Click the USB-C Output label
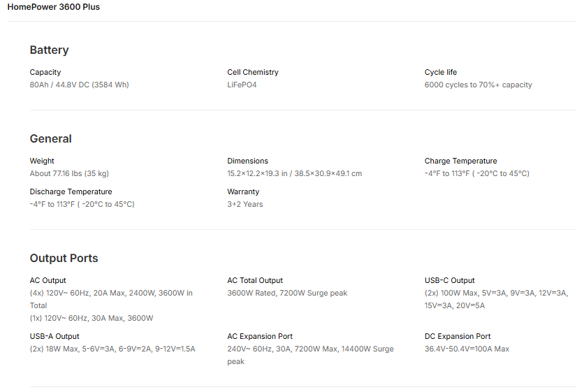 click(449, 280)
